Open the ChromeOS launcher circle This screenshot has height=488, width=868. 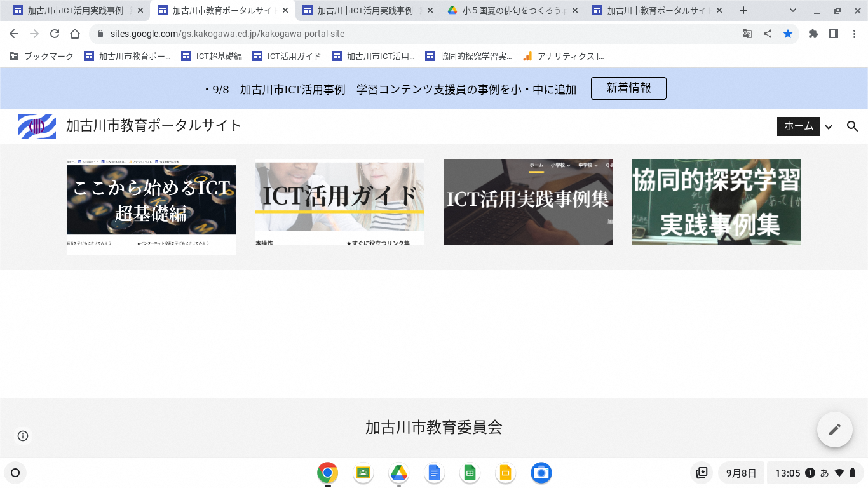[15, 473]
